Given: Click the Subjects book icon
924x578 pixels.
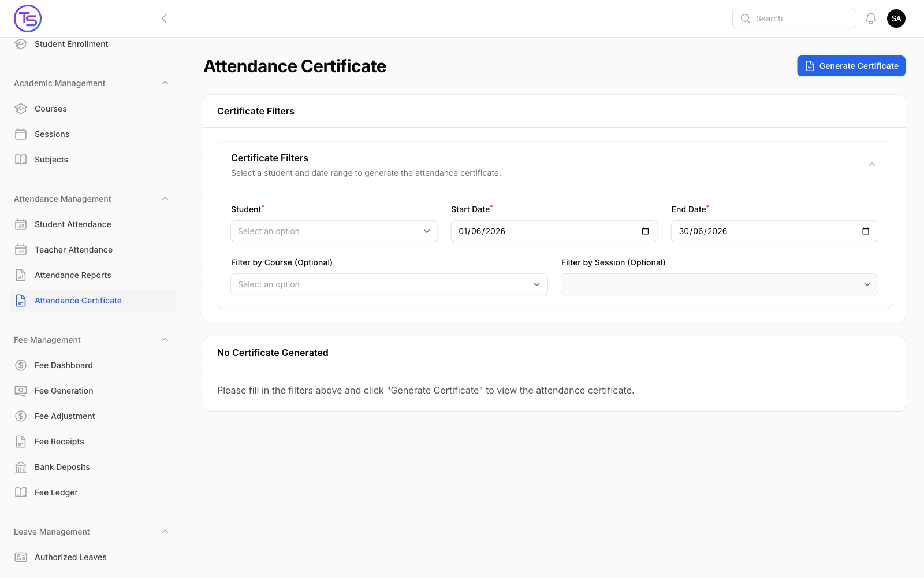Looking at the screenshot, I should coord(21,160).
